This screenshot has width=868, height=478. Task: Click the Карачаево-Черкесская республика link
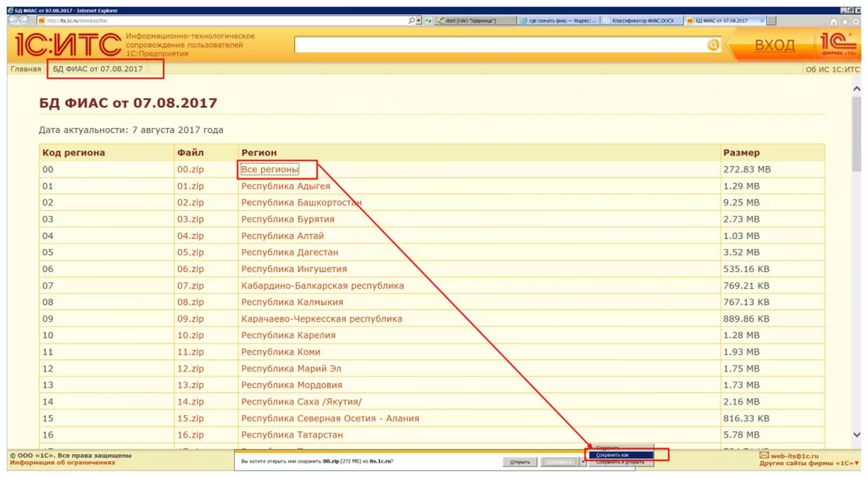[x=322, y=319]
